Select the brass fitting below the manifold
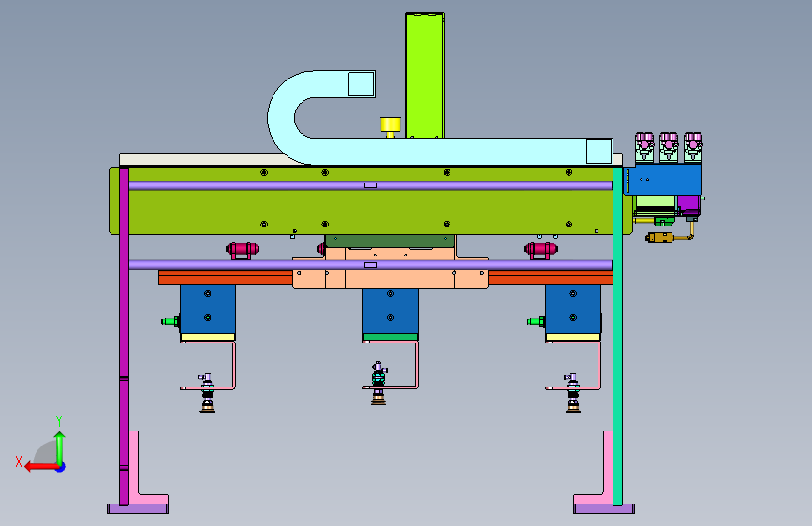 (x=659, y=238)
